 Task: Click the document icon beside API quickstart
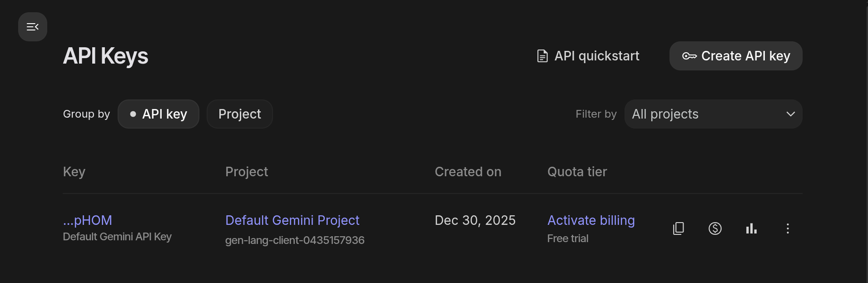(541, 55)
